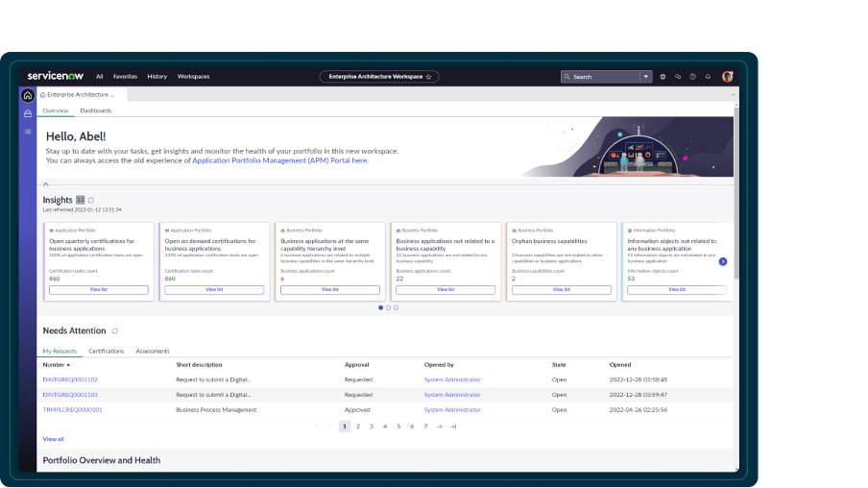Favorite the workspace with the star icon

428,77
